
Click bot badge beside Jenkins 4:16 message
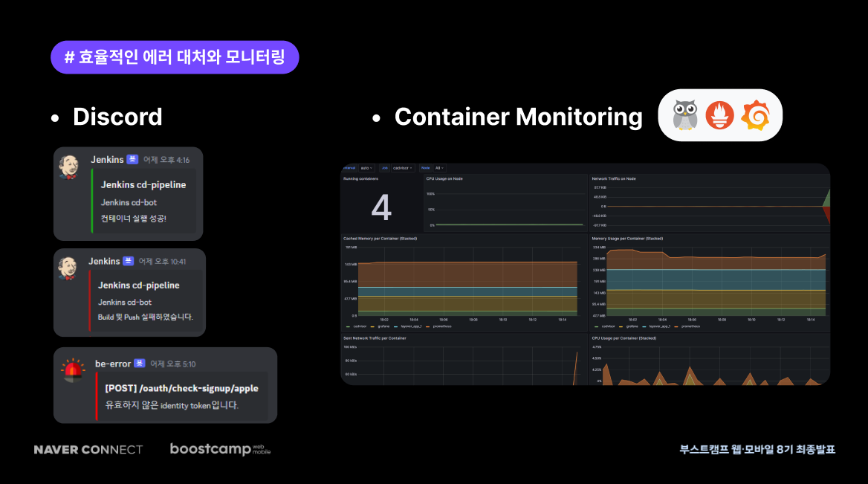(x=132, y=160)
